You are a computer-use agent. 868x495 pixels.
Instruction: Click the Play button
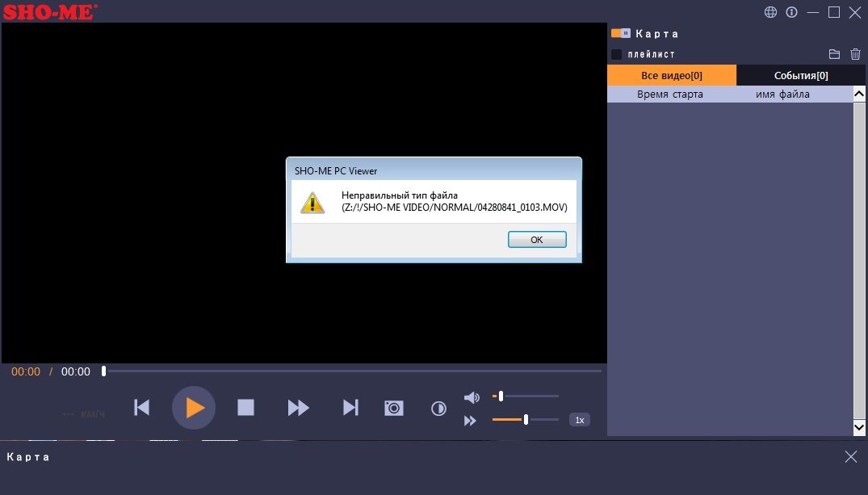(194, 408)
